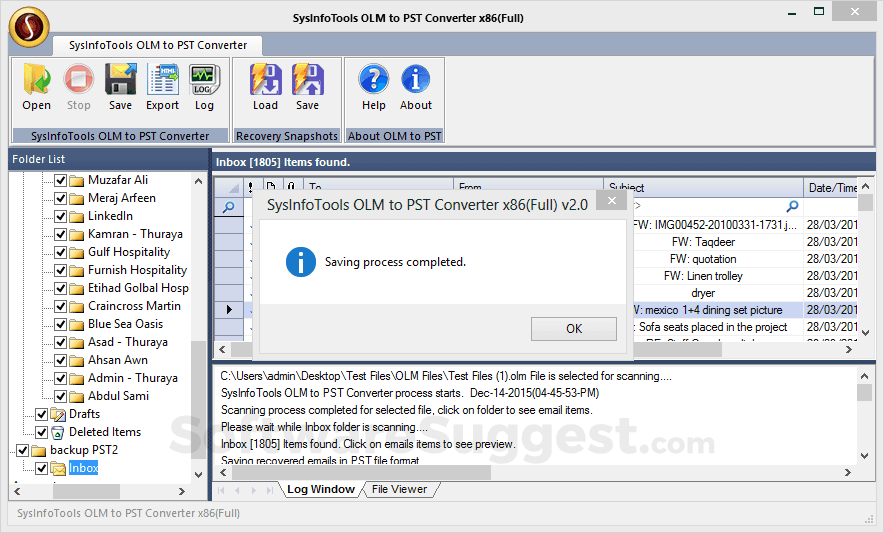This screenshot has height=533, width=884.
Task: Select the 'mexico 1+4 dining set picture' email
Action: (711, 310)
